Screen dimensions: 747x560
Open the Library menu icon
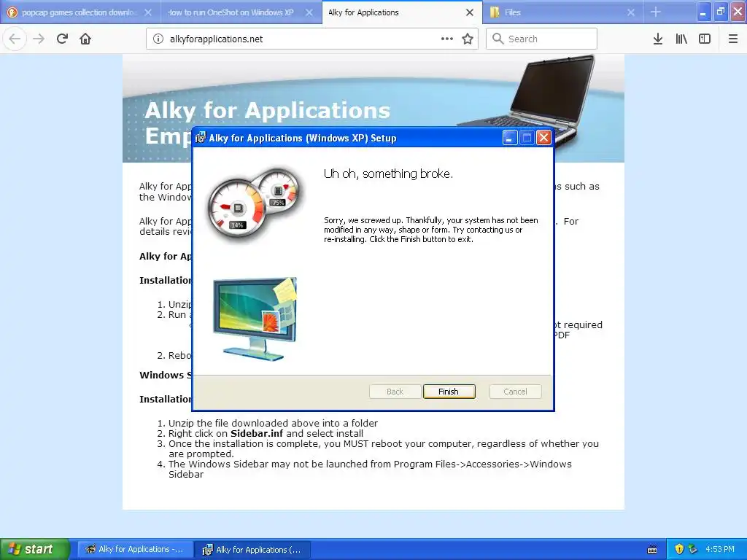tap(681, 39)
